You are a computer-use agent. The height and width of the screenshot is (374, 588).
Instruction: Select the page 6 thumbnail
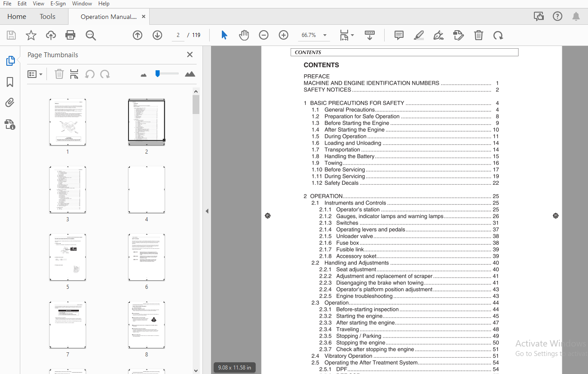pos(147,257)
